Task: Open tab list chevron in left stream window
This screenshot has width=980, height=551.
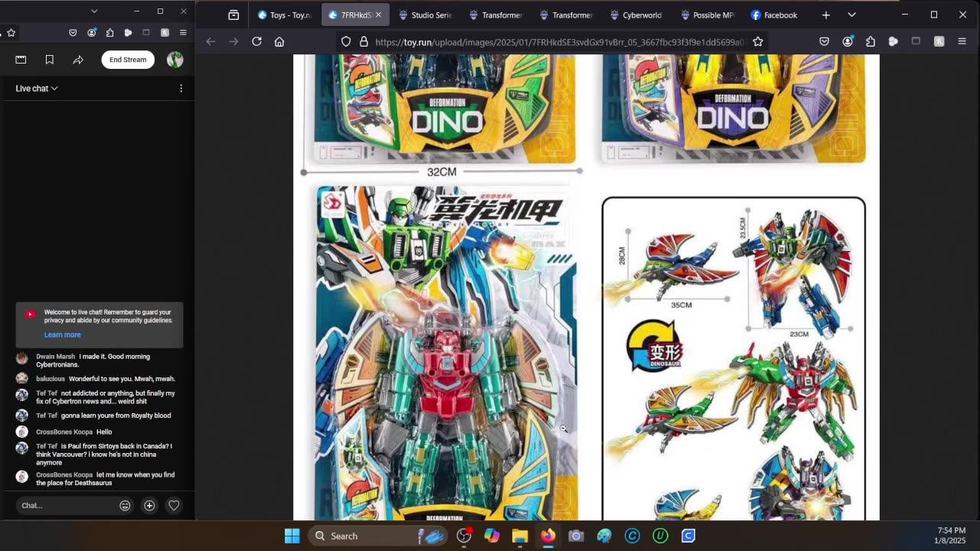Action: (x=94, y=11)
